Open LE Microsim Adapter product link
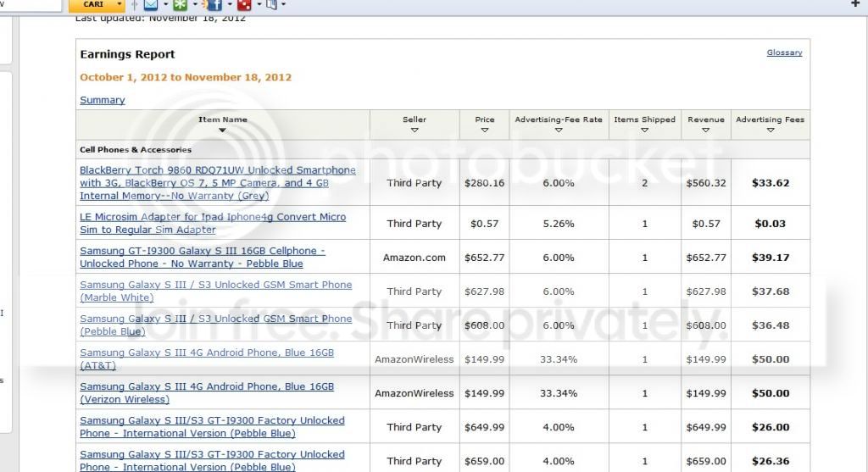The height and width of the screenshot is (472, 868). pyautogui.click(x=213, y=224)
